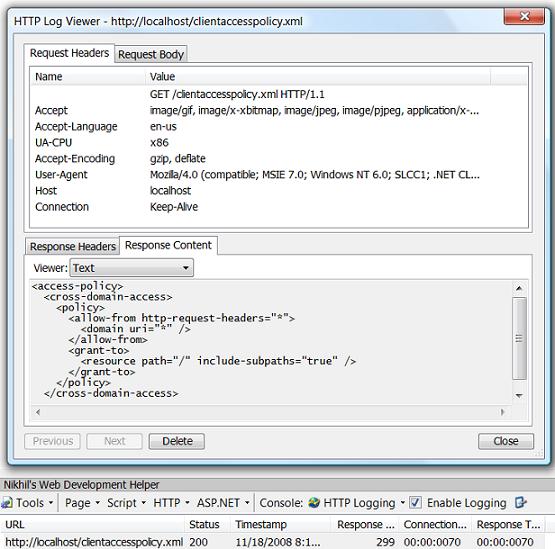
Task: Open the HTTP menu in toolbar
Action: 171,503
